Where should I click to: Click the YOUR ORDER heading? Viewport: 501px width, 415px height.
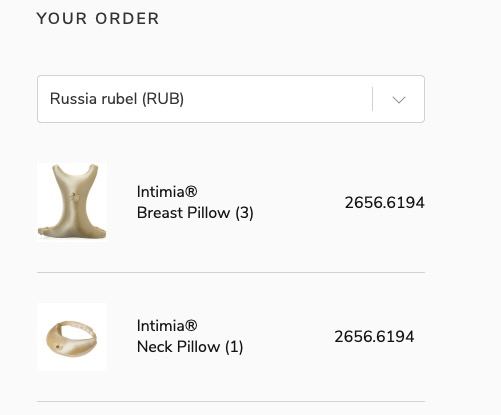[x=98, y=18]
